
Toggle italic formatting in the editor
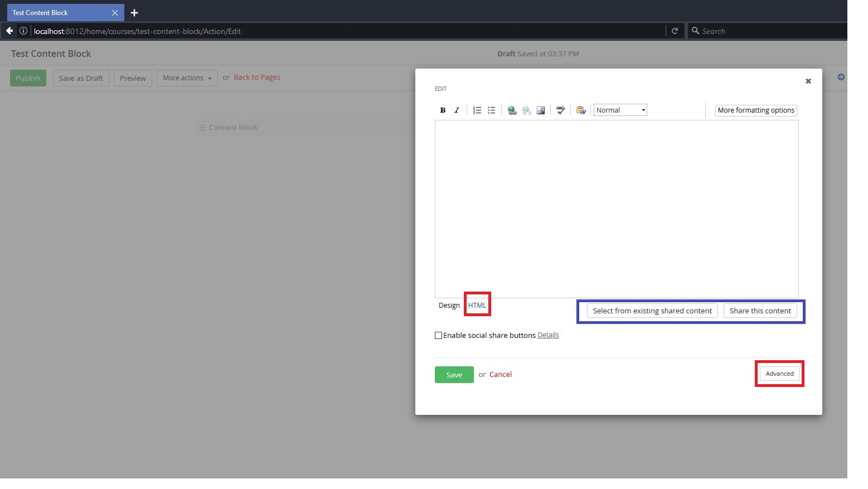point(457,110)
